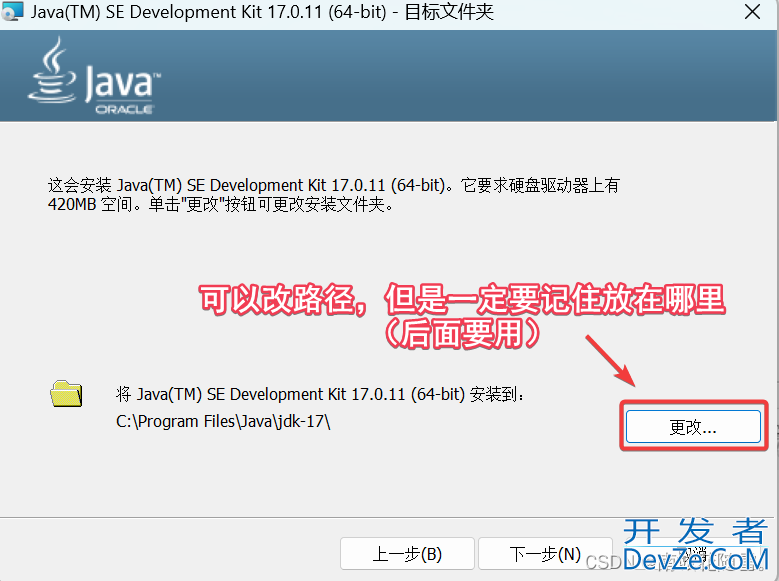
Task: Click the yellow destination folder icon
Action: pos(66,394)
